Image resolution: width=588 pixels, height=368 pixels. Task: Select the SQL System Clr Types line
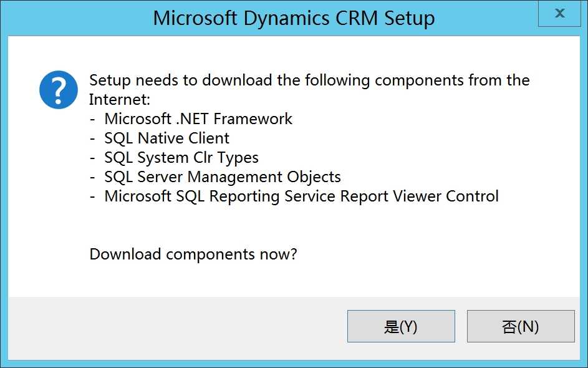click(x=174, y=158)
